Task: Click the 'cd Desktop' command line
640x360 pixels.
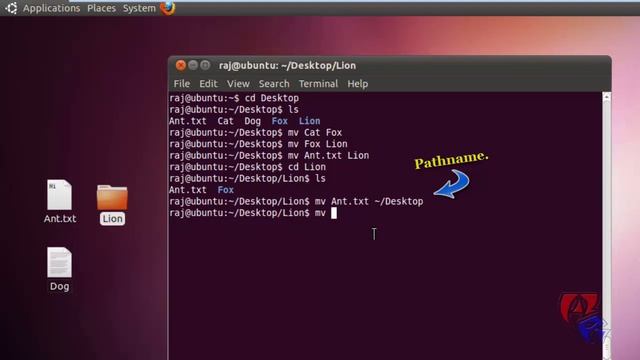Action: (x=234, y=98)
